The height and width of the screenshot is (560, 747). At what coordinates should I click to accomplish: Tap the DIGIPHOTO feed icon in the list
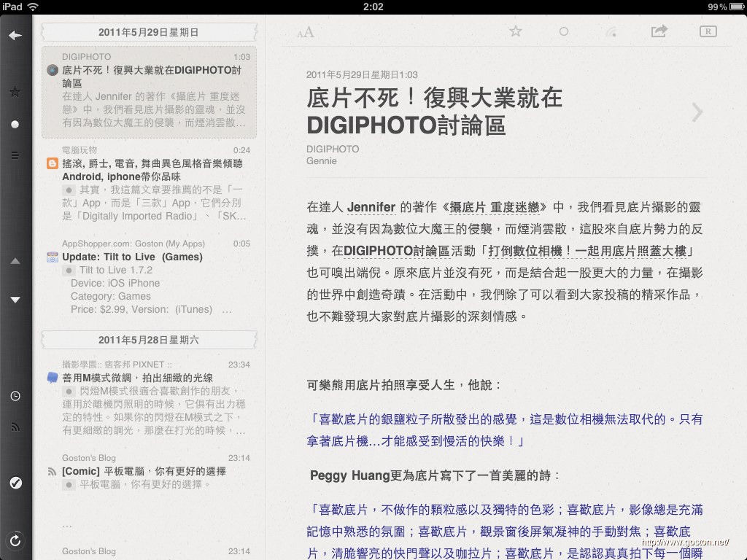[53, 71]
